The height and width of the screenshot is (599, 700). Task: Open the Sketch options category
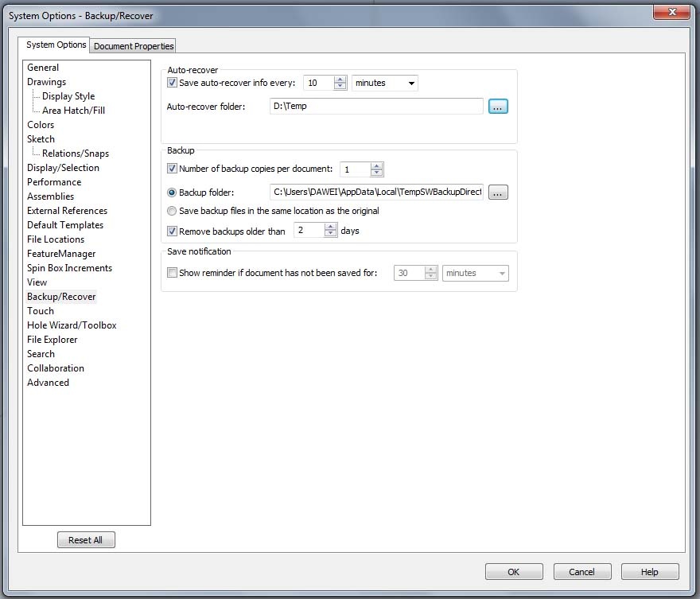pyautogui.click(x=41, y=139)
